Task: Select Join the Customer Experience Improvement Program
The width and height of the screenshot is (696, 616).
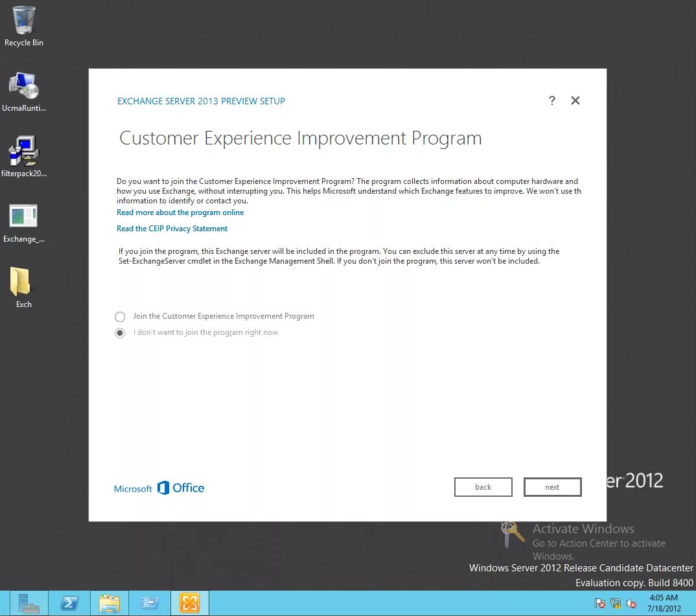Action: [215, 317]
